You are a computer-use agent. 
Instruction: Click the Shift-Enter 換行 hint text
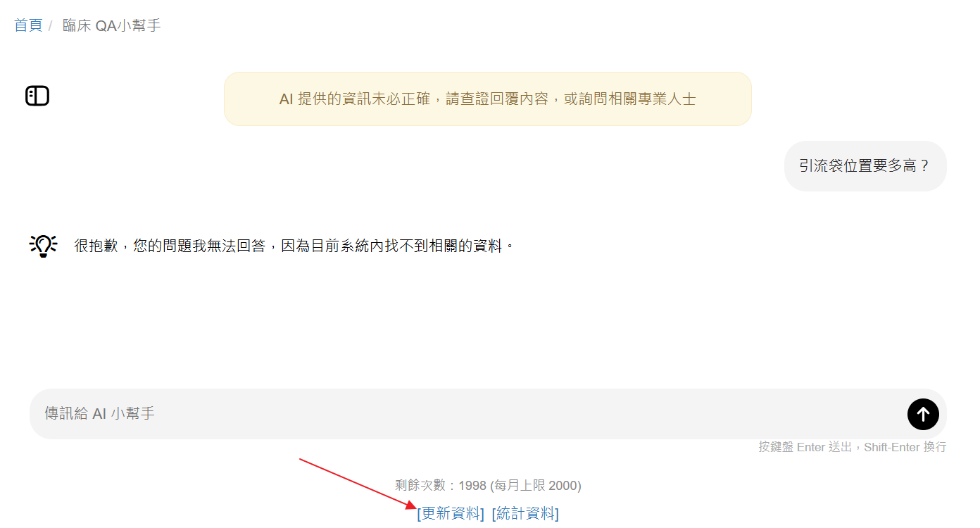905,447
